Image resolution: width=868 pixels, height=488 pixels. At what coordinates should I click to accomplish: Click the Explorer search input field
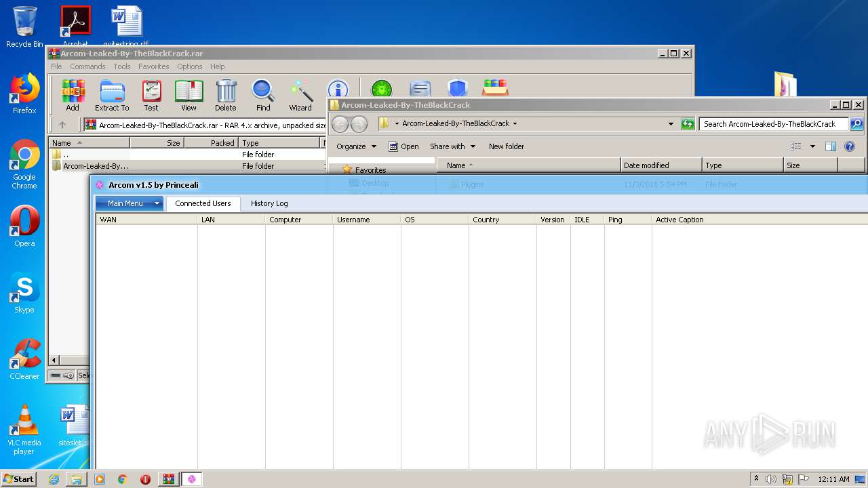(774, 124)
